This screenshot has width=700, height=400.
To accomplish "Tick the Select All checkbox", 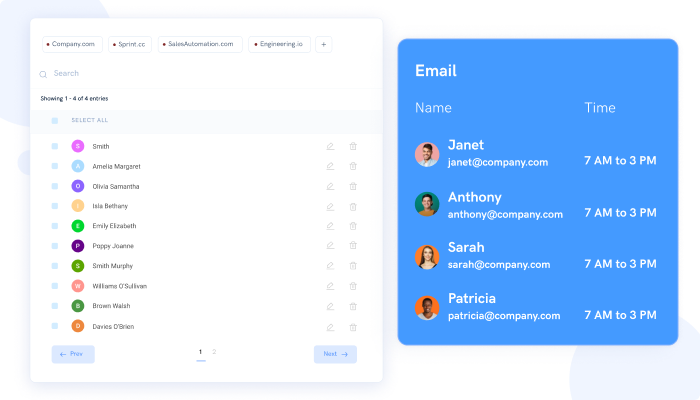I will (54, 121).
